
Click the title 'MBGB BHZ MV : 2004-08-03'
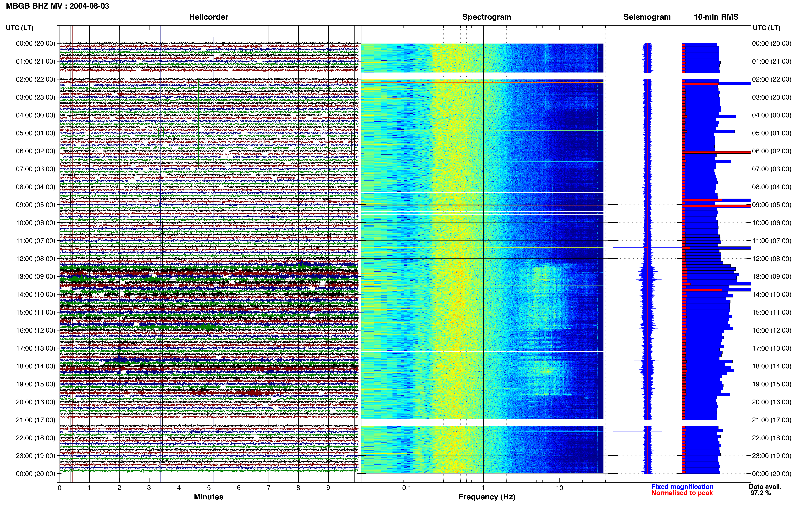[x=57, y=6]
